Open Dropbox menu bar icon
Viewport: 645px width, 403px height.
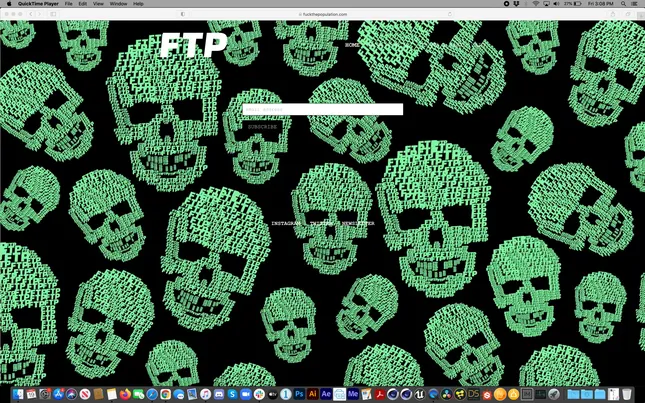tap(516, 4)
